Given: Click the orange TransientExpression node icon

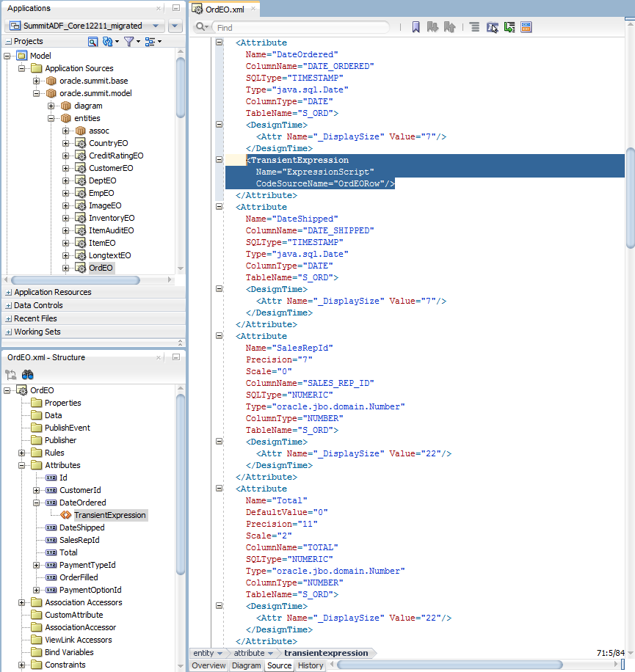Looking at the screenshot, I should tap(65, 515).
